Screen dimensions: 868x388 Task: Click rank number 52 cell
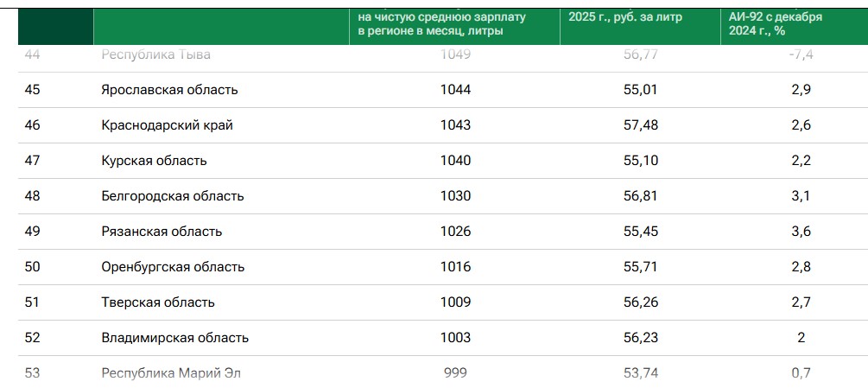pyautogui.click(x=33, y=338)
